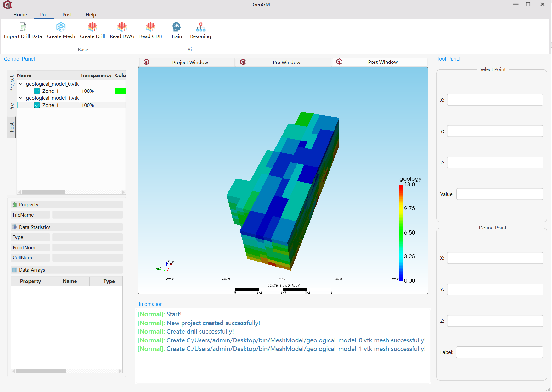
Task: Select the Create Drill tool
Action: pyautogui.click(x=92, y=27)
